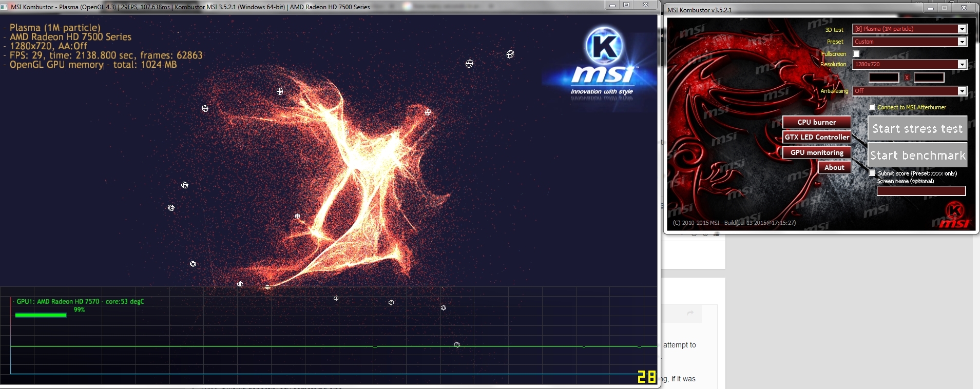Focus the custom resolution height field
This screenshot has height=389, width=980.
[929, 77]
